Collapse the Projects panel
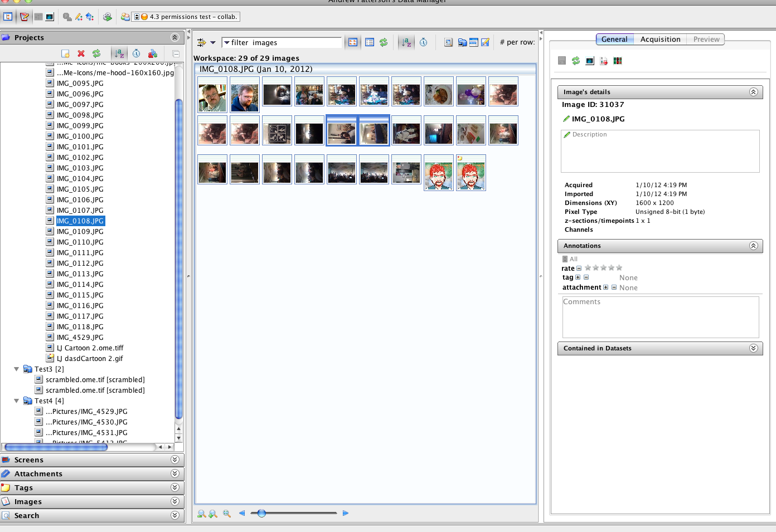The width and height of the screenshot is (776, 532). [174, 37]
